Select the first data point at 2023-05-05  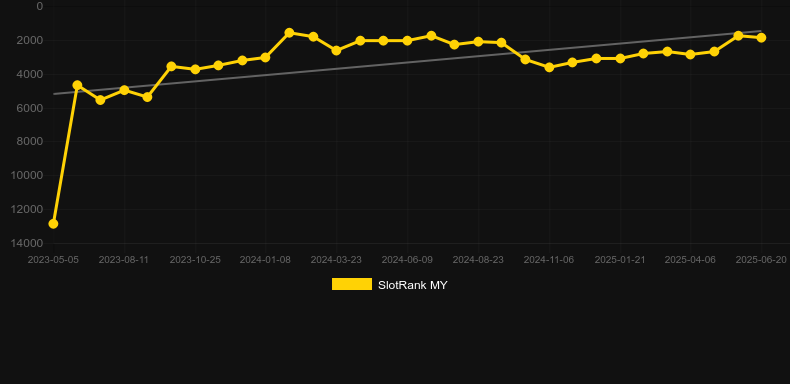click(x=53, y=223)
